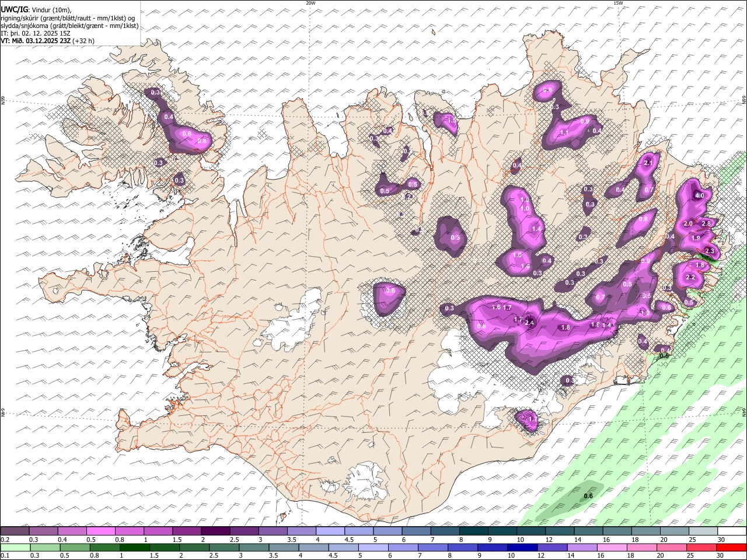Click the 0.6 label in the green offshore rain area

click(x=588, y=496)
